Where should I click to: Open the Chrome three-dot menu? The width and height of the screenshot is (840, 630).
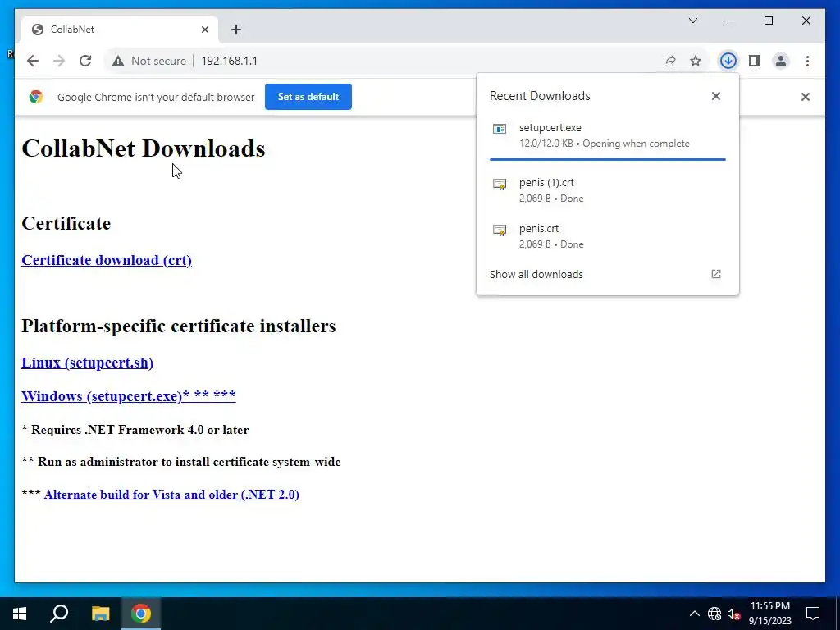(807, 61)
